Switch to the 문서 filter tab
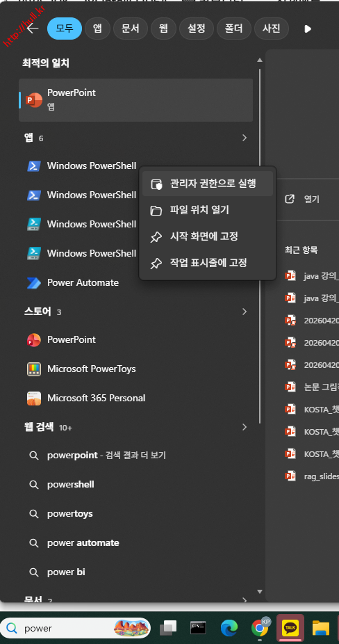The image size is (339, 644). 130,29
